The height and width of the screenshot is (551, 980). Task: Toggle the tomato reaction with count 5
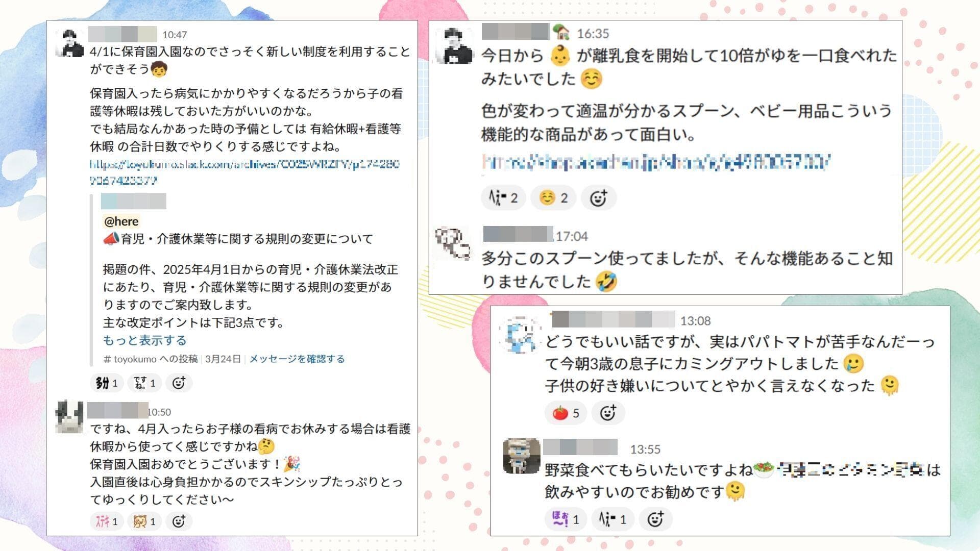click(566, 413)
